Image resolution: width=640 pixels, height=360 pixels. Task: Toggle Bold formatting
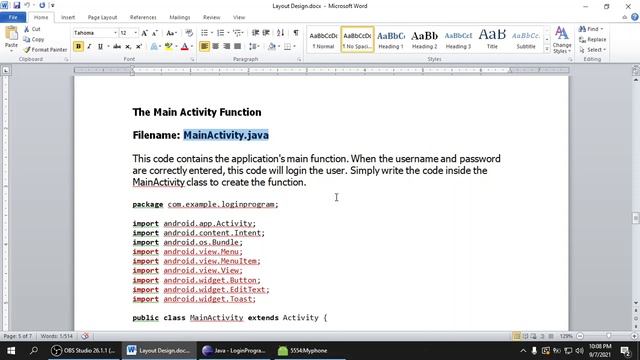[x=78, y=47]
